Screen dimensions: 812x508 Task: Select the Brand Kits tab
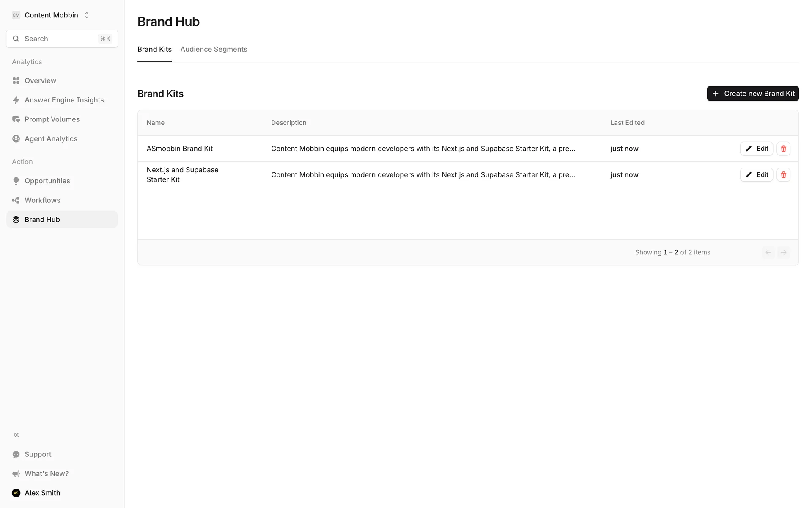(x=154, y=49)
